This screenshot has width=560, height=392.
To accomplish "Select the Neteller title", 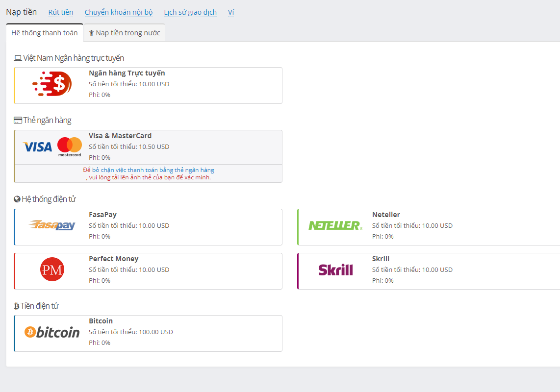I will pos(386,215).
